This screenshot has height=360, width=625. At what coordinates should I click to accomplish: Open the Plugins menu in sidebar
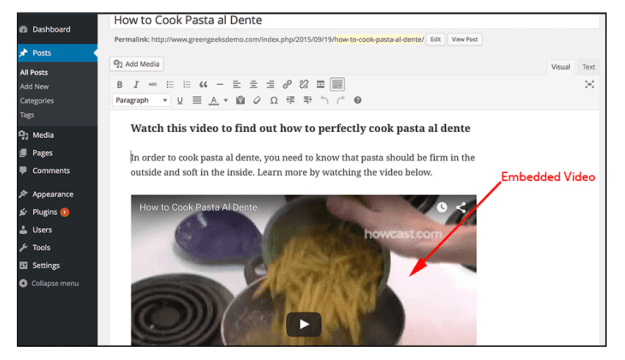[x=44, y=212]
